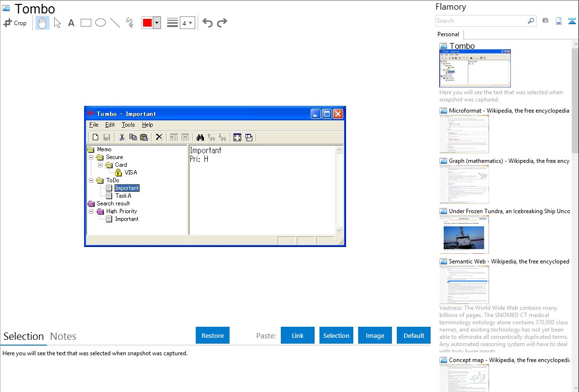The height and width of the screenshot is (392, 579).
Task: Open the Microformat Wikipedia snapshot thumbnail
Action: click(x=464, y=134)
